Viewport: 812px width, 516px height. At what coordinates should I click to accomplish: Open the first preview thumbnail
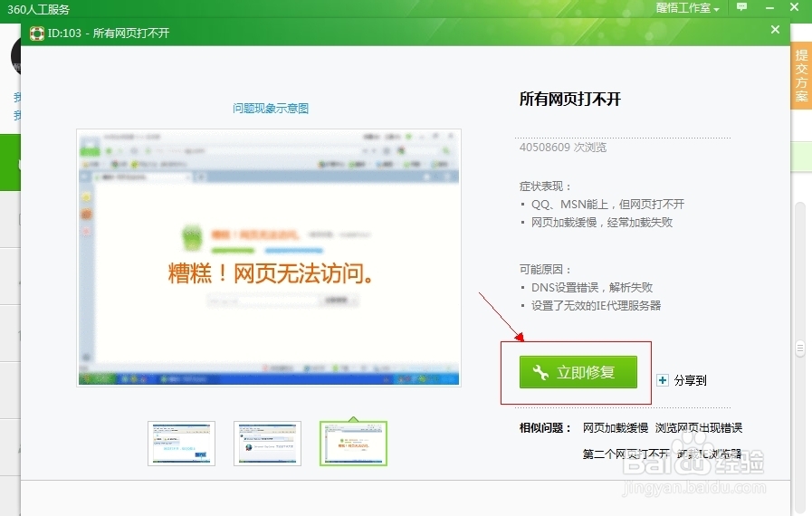pyautogui.click(x=181, y=444)
